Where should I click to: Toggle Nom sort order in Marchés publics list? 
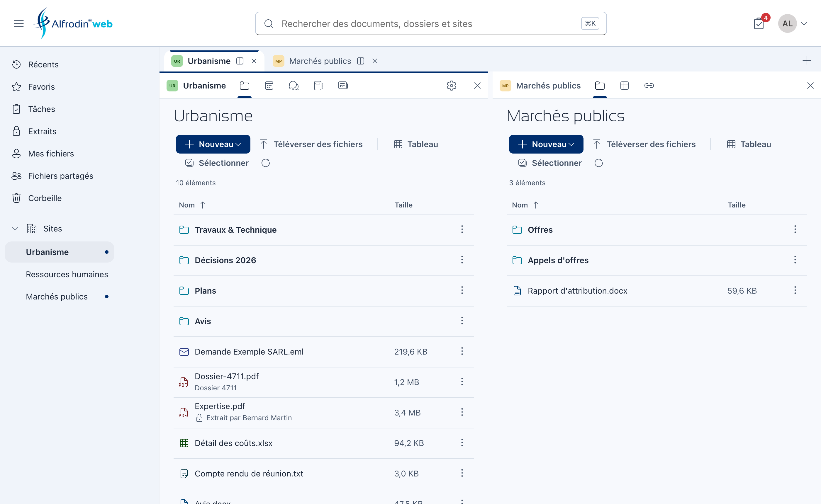[x=525, y=205]
